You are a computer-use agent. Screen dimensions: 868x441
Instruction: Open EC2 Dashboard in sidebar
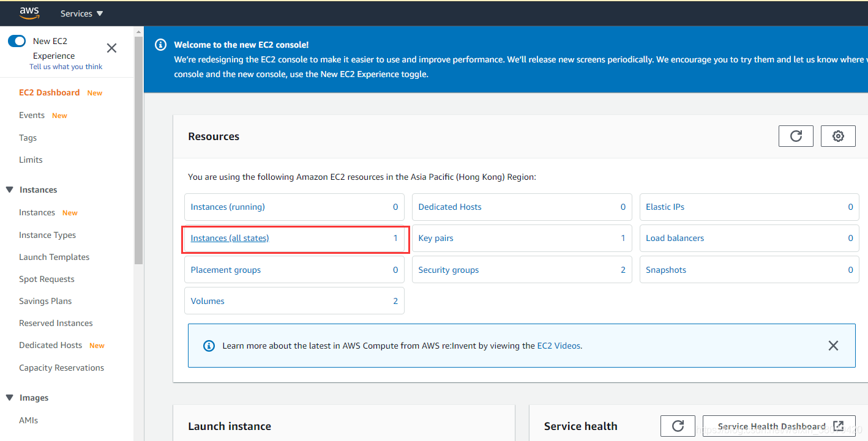[x=49, y=92]
